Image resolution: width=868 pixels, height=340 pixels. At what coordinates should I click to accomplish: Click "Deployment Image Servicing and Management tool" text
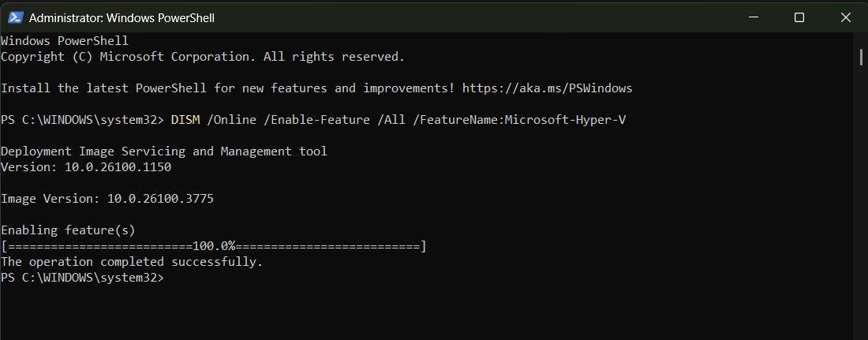pyautogui.click(x=164, y=151)
